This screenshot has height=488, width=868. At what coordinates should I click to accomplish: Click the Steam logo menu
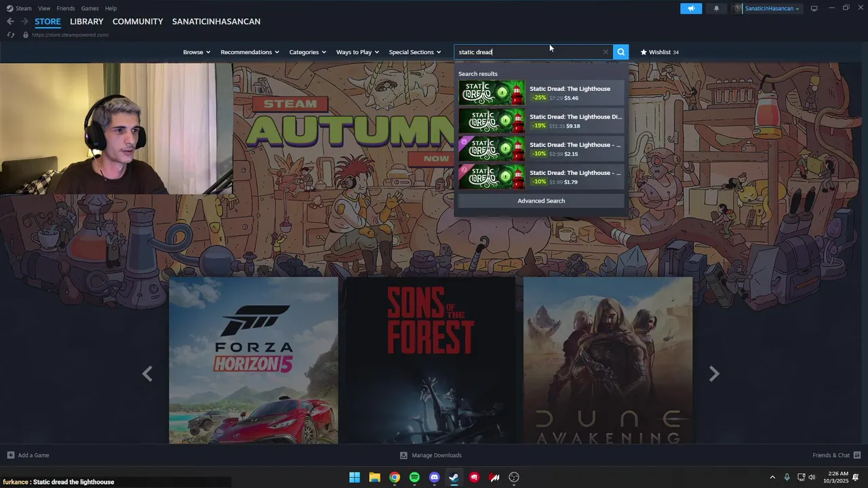click(9, 8)
